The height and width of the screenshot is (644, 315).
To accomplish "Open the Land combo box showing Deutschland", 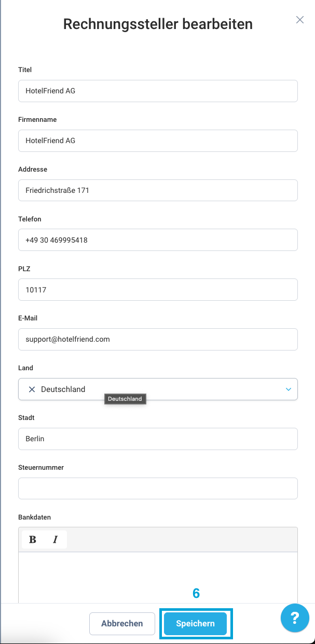I will coord(156,389).
